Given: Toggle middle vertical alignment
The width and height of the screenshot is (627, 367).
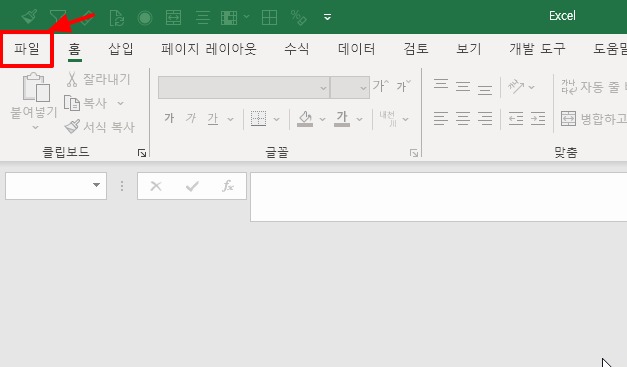Looking at the screenshot, I should 463,86.
